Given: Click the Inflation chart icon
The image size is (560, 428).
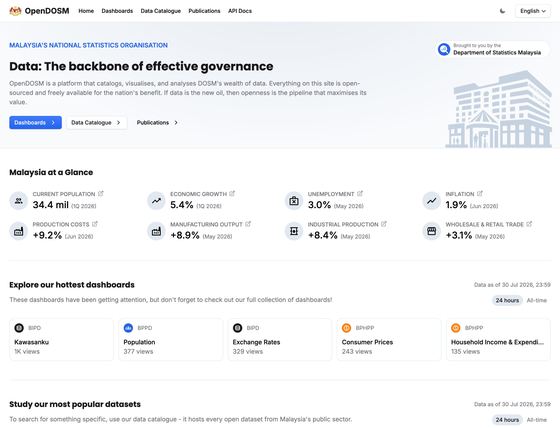Looking at the screenshot, I should tap(431, 200).
